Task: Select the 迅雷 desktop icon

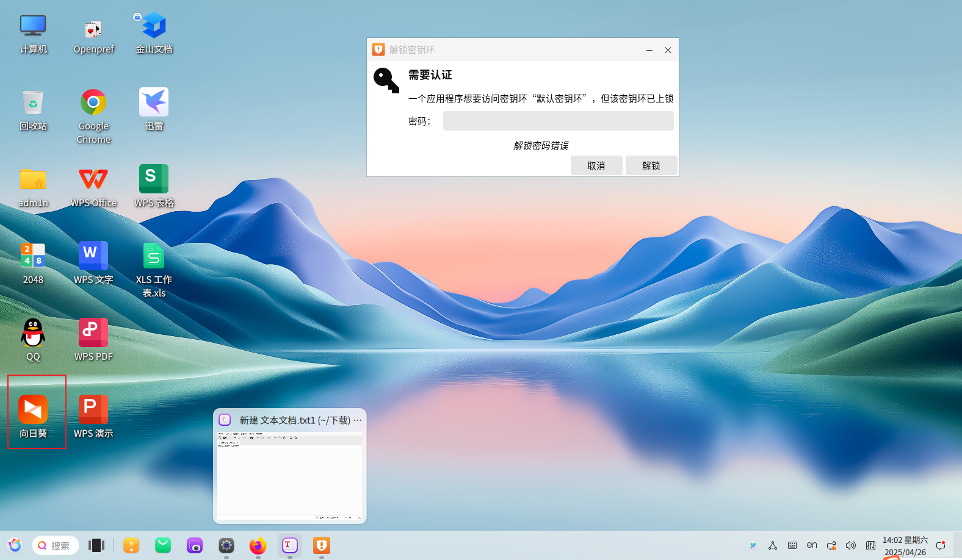Action: point(154,102)
